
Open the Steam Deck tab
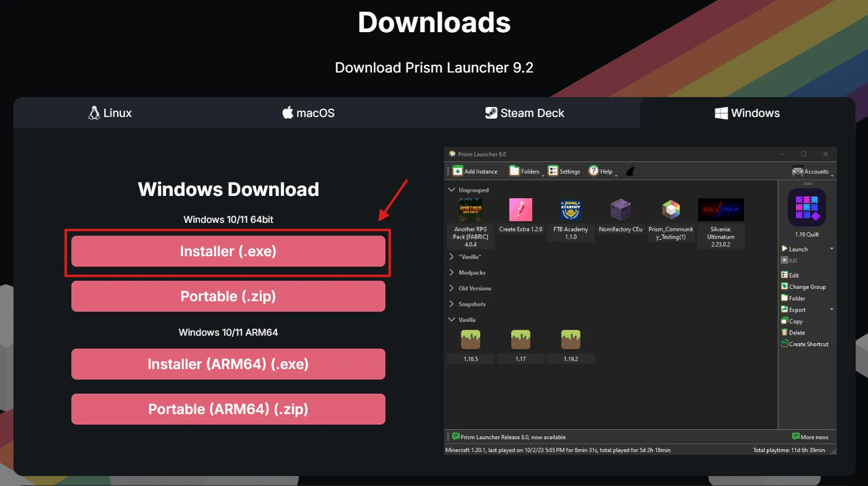[525, 113]
